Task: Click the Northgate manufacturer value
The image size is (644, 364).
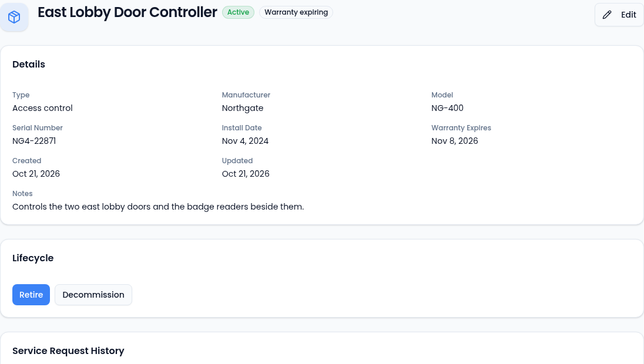Action: [243, 108]
